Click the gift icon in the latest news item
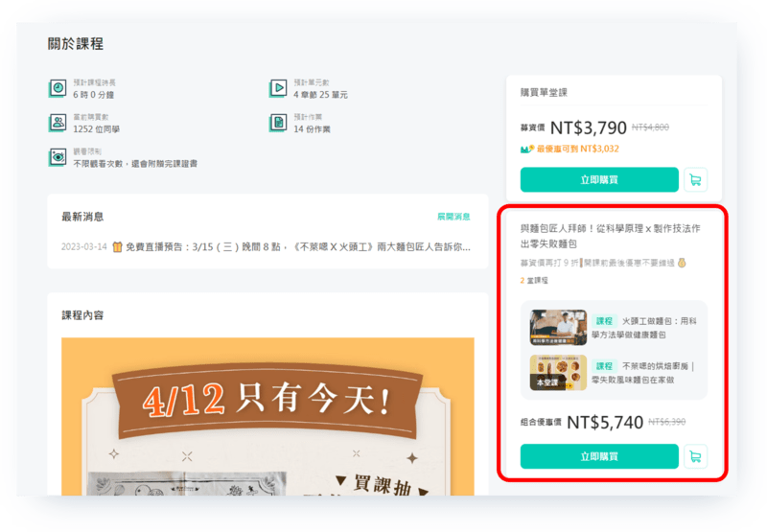The image size is (767, 532). [x=117, y=247]
